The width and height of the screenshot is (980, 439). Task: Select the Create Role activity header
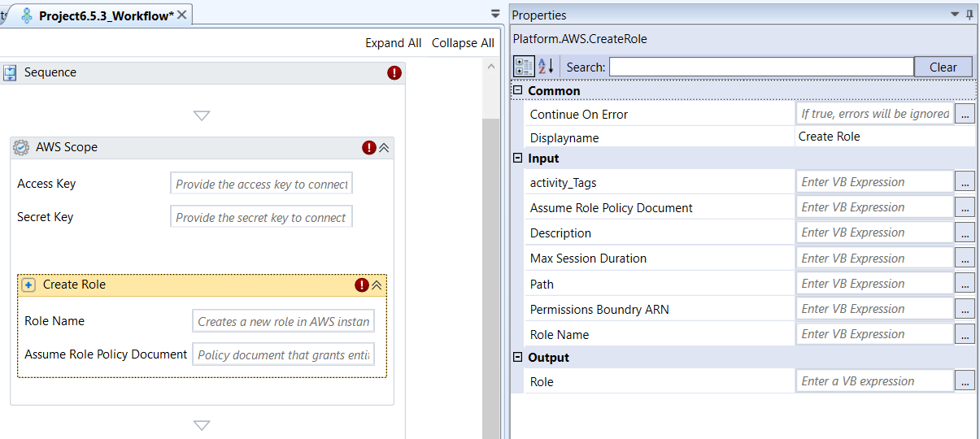coord(202,285)
